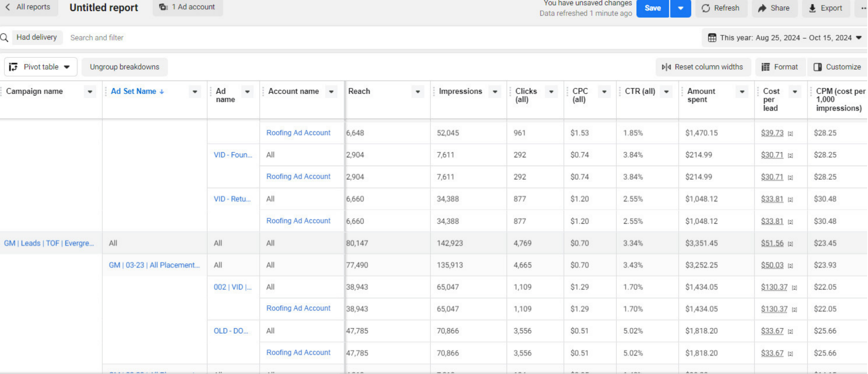Open GM | Leads | TOF | Evergre... campaign
The width and height of the screenshot is (868, 374).
pos(49,243)
